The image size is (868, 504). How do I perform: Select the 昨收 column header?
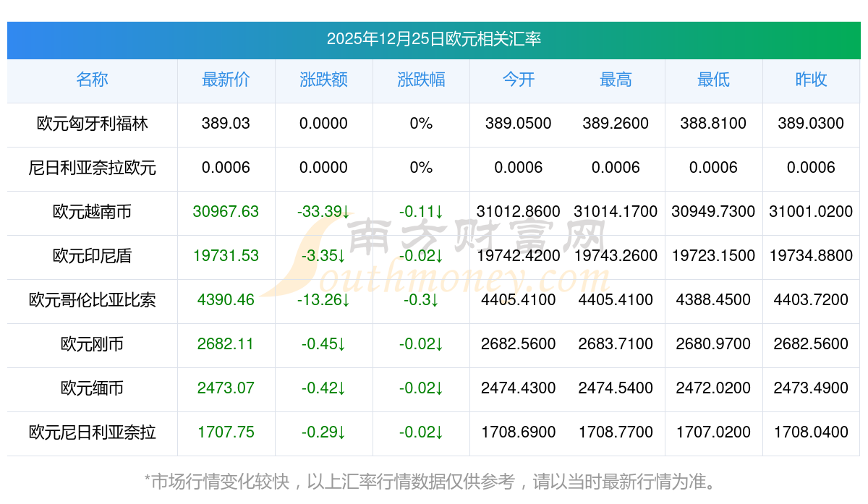point(811,80)
